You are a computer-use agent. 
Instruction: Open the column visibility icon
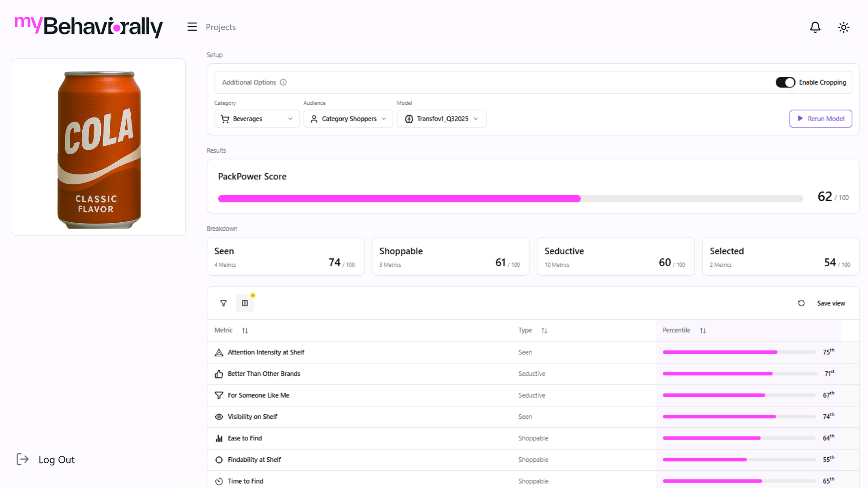(245, 303)
